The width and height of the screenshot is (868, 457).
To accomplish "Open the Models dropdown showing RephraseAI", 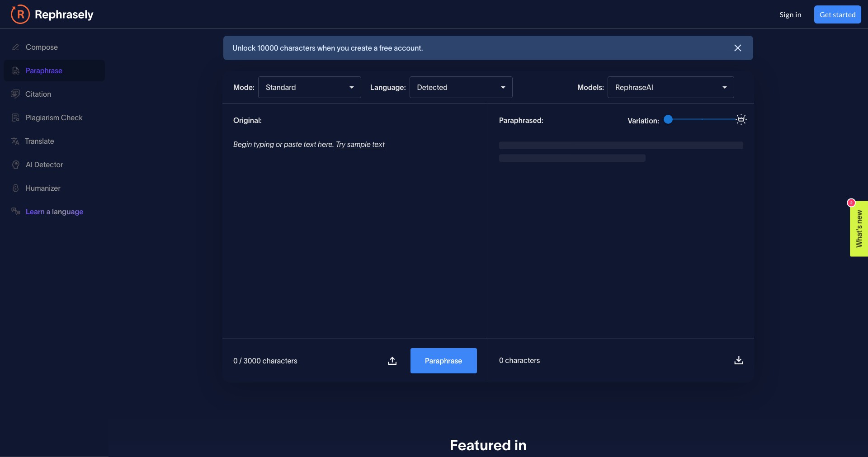I will click(671, 87).
